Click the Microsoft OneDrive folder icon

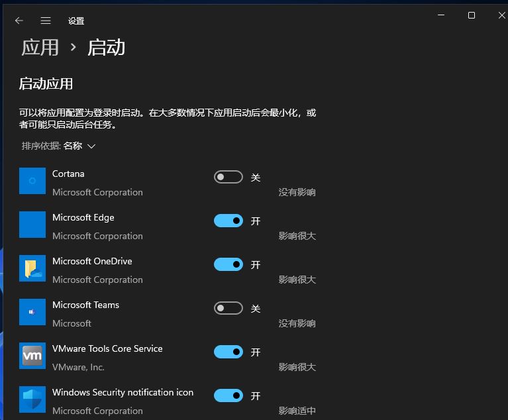click(x=32, y=268)
